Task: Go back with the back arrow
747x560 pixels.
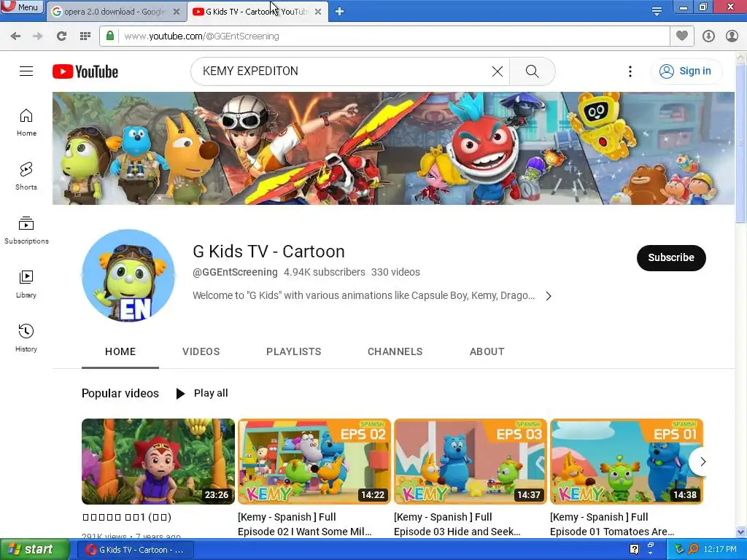Action: click(15, 36)
